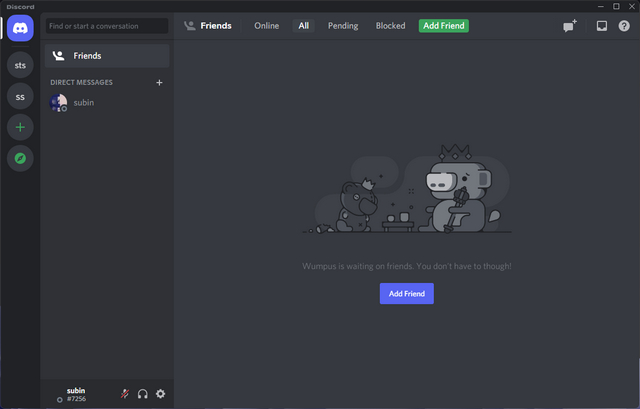This screenshot has width=640, height=409.
Task: Switch to the Blocked tab
Action: [x=391, y=26]
